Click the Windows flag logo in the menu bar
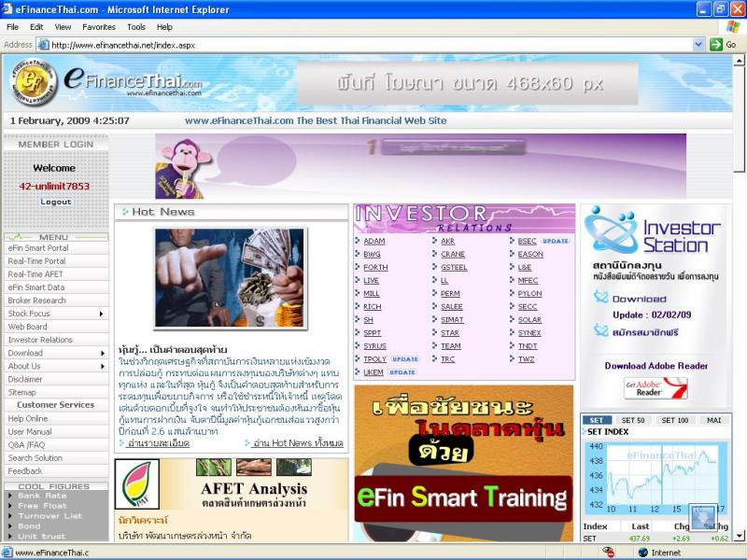The height and width of the screenshot is (560, 747). [733, 27]
